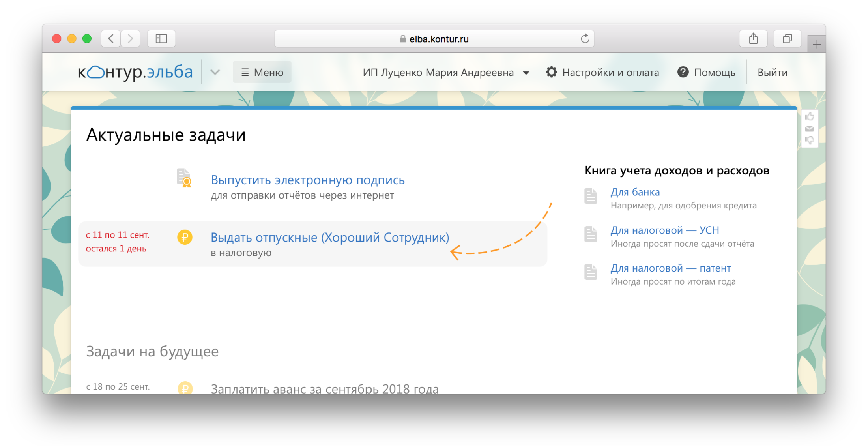
Task: Click the settings gear icon
Action: point(548,73)
